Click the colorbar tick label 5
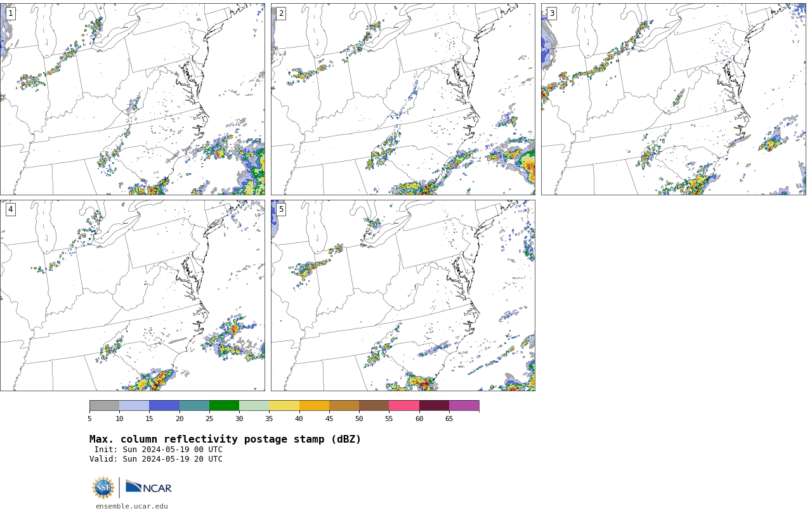 pyautogui.click(x=89, y=419)
